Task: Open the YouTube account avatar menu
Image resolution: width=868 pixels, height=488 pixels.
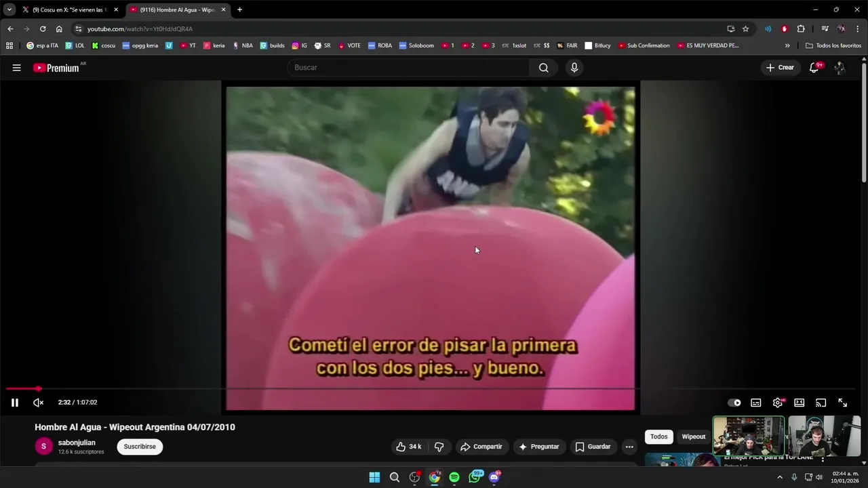Action: [x=840, y=68]
